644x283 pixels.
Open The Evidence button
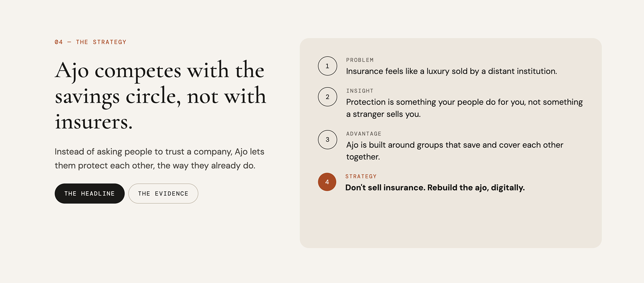coord(163,193)
